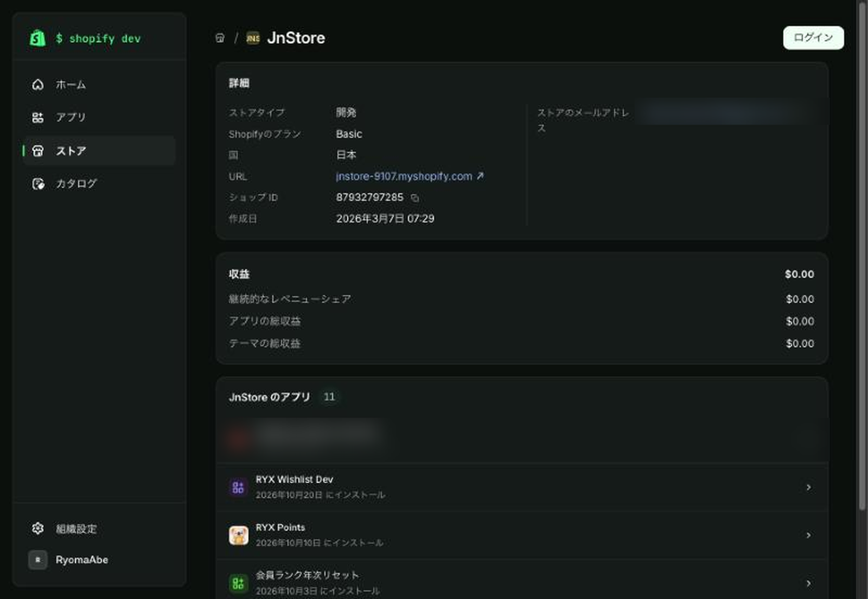Click the RyomaAbe account name
Viewport: 868px width, 599px height.
coord(82,560)
